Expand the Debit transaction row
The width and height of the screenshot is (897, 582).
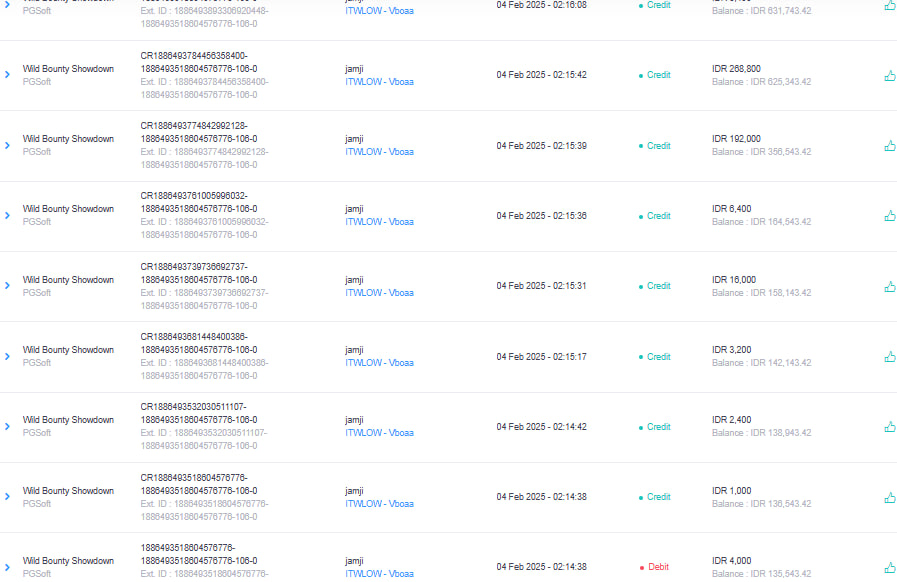[7, 567]
